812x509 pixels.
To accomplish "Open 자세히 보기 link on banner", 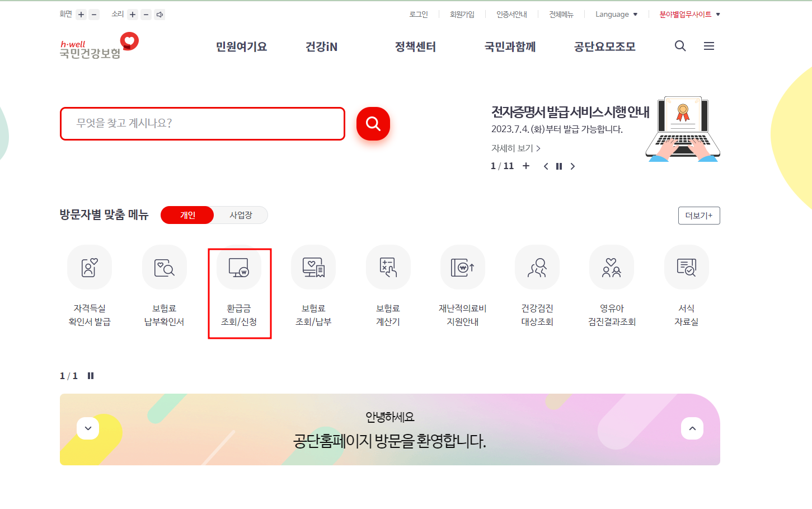I will (515, 148).
